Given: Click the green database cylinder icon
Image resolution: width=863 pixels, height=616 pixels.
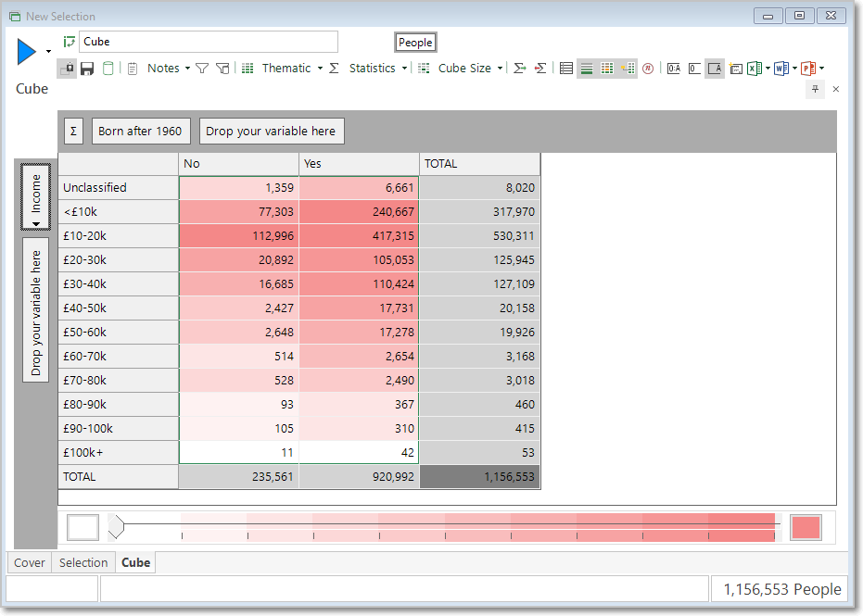Looking at the screenshot, I should coord(108,69).
